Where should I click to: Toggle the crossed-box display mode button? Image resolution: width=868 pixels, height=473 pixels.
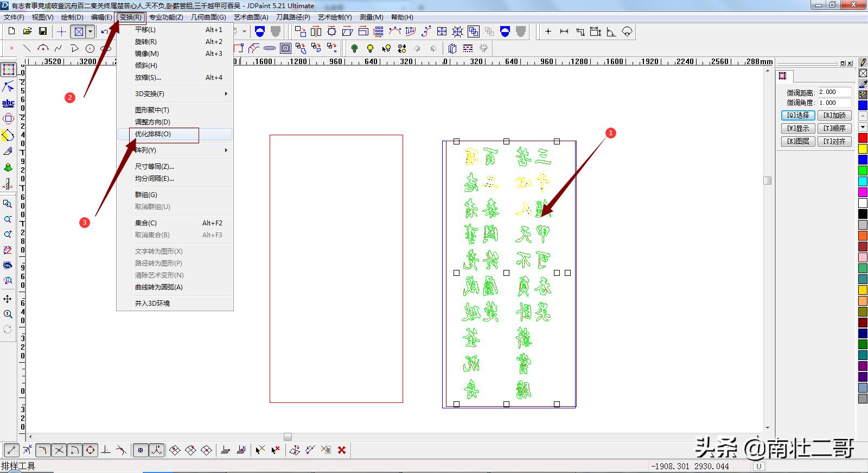point(79,31)
